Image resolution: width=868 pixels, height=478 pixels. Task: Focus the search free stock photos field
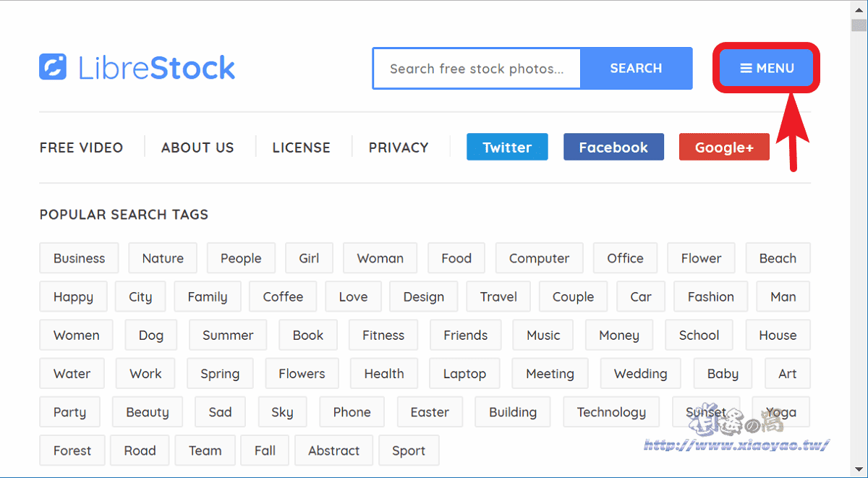pos(477,69)
